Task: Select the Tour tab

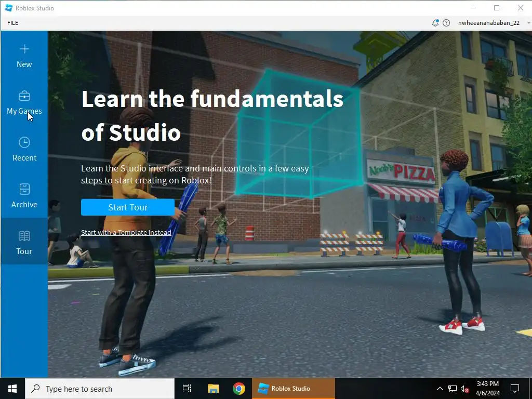Action: (x=24, y=241)
